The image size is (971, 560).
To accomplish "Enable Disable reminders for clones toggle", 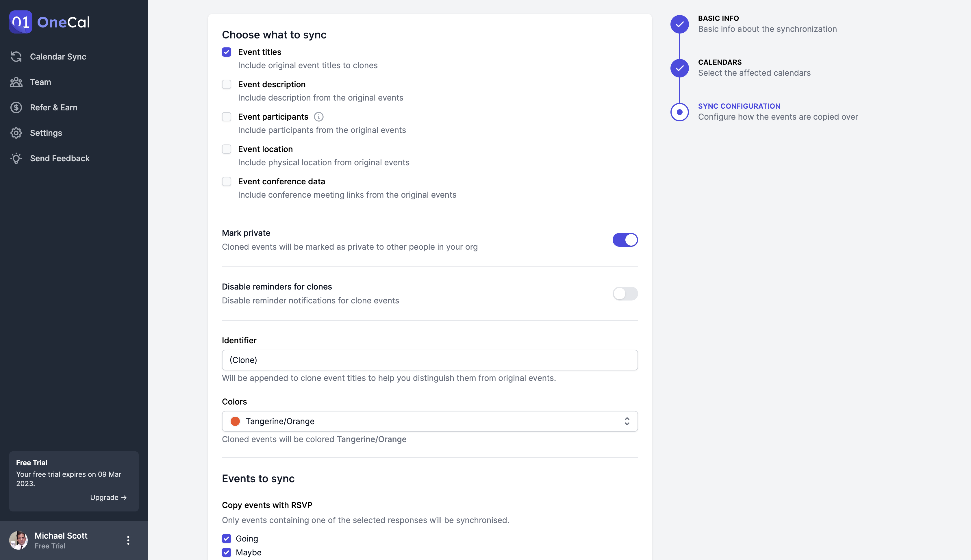I will (625, 294).
